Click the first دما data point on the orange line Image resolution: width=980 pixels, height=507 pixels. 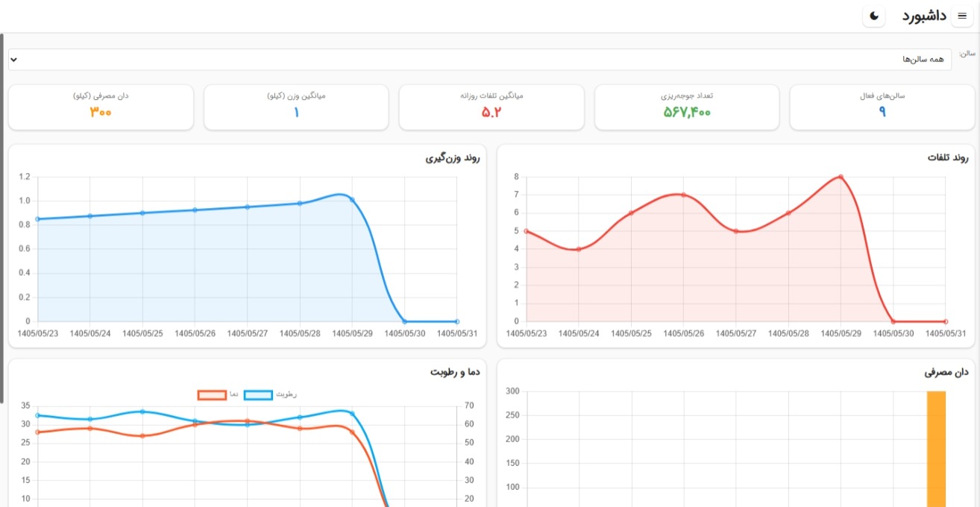click(37, 432)
